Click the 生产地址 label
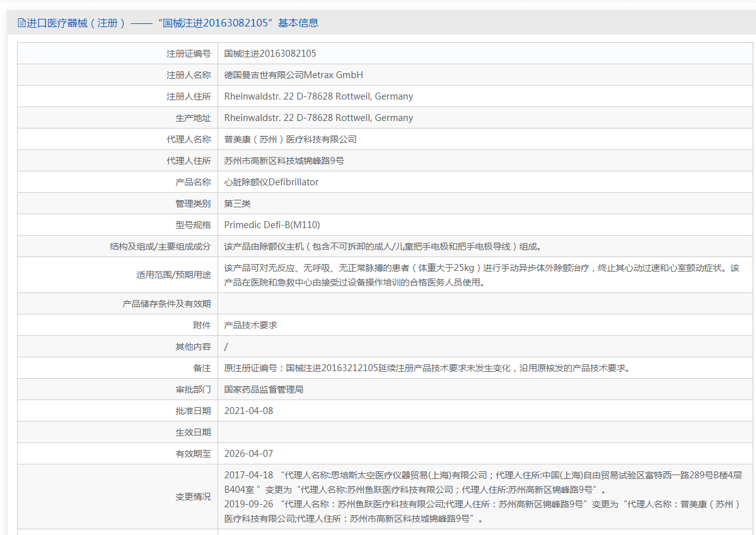Screen dimensions: 756x535 (x=193, y=118)
